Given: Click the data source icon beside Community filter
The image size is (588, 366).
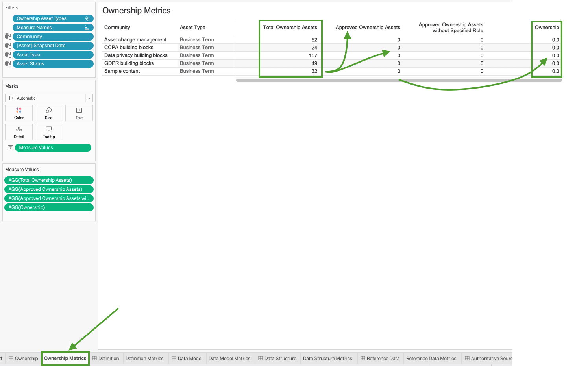Looking at the screenshot, I should [x=8, y=37].
